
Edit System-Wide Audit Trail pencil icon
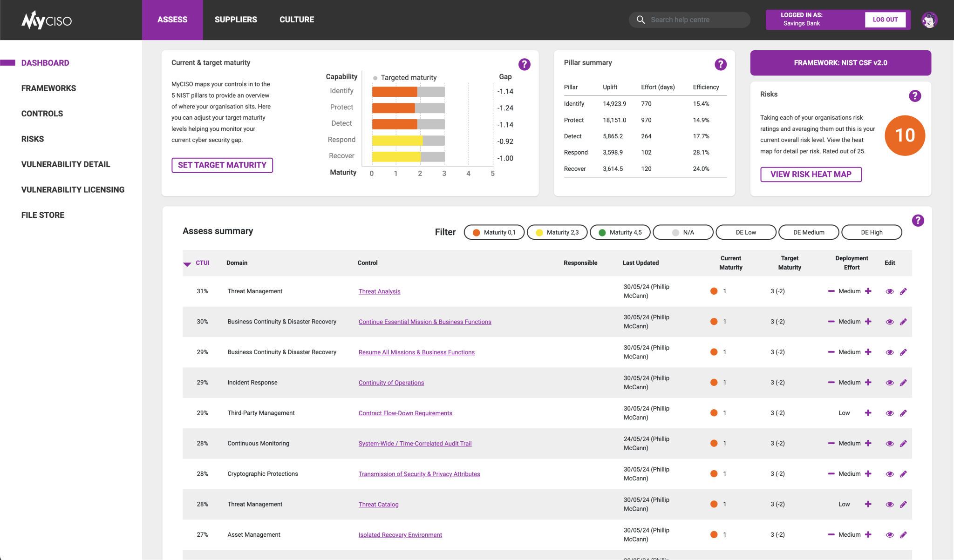point(903,444)
